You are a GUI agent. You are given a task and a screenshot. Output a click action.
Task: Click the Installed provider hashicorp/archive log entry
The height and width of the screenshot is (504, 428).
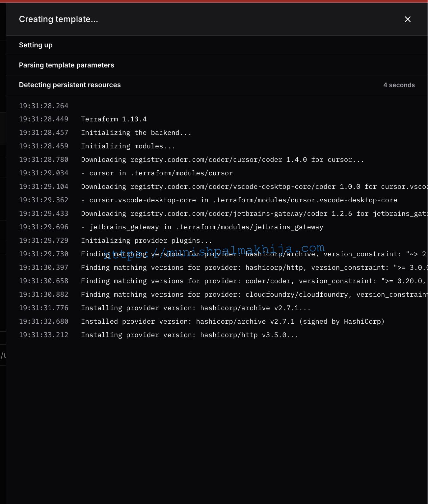[232, 321]
